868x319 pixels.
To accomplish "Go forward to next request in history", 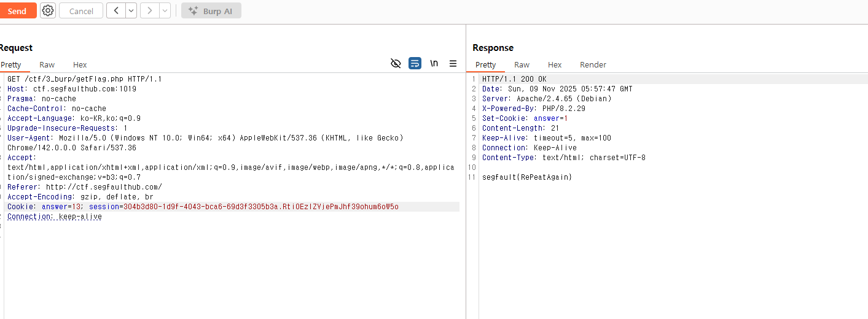I will point(149,11).
